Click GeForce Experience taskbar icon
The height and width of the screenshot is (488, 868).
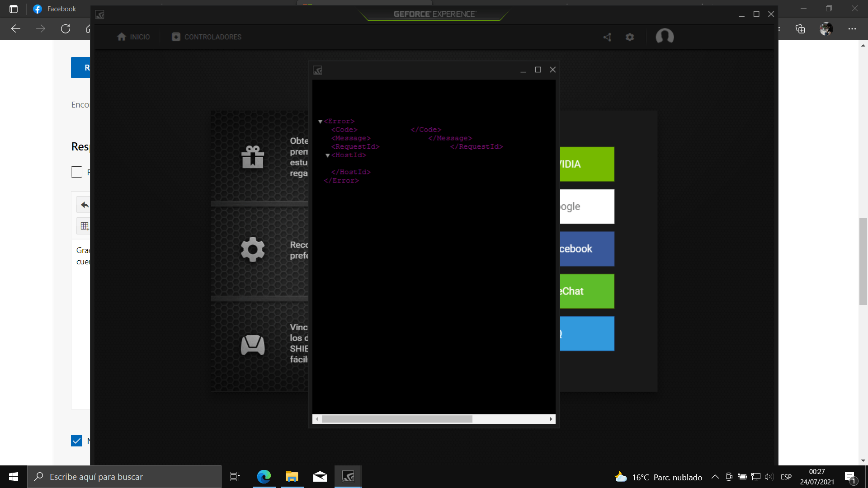pos(348,477)
